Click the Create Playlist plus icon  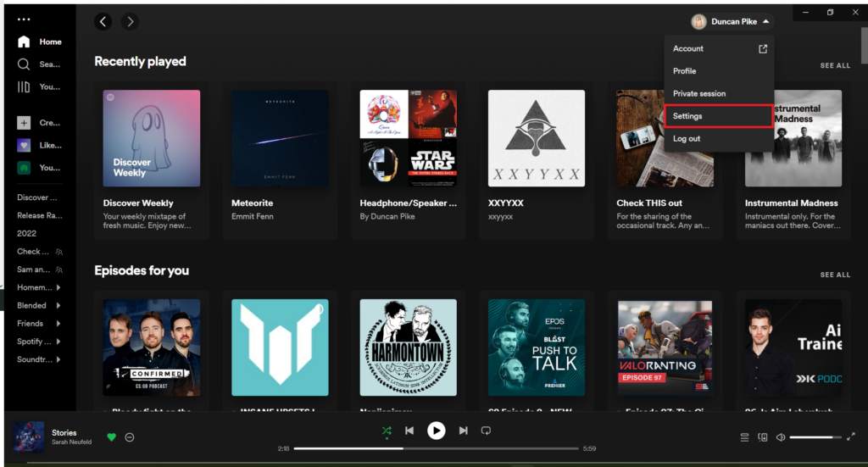(24, 123)
